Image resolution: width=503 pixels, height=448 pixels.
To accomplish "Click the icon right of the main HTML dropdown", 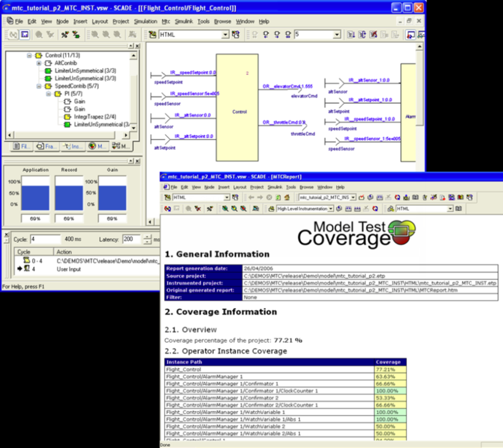I will 236,35.
